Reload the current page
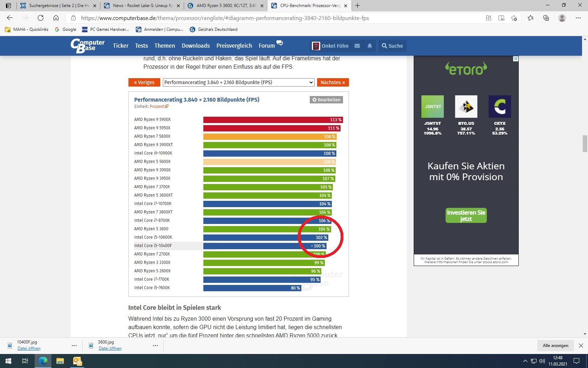Image resolution: width=588 pixels, height=368 pixels. pos(41,18)
